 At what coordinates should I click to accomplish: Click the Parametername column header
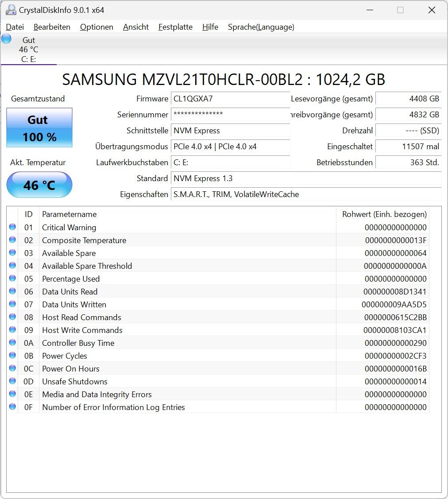click(x=187, y=214)
